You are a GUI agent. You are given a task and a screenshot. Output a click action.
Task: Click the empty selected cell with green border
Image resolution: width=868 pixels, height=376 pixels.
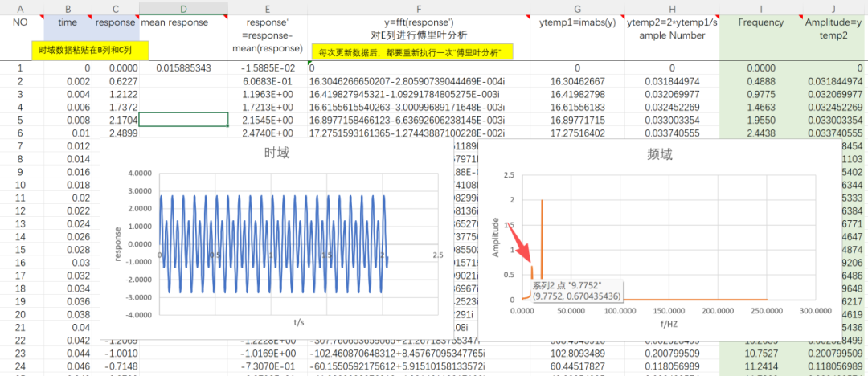pyautogui.click(x=183, y=120)
